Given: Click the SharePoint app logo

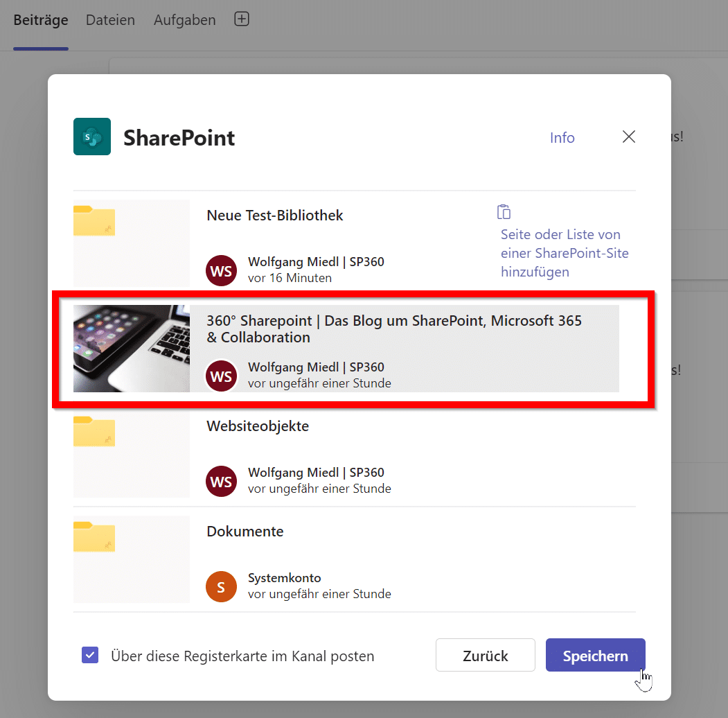Looking at the screenshot, I should tap(92, 137).
